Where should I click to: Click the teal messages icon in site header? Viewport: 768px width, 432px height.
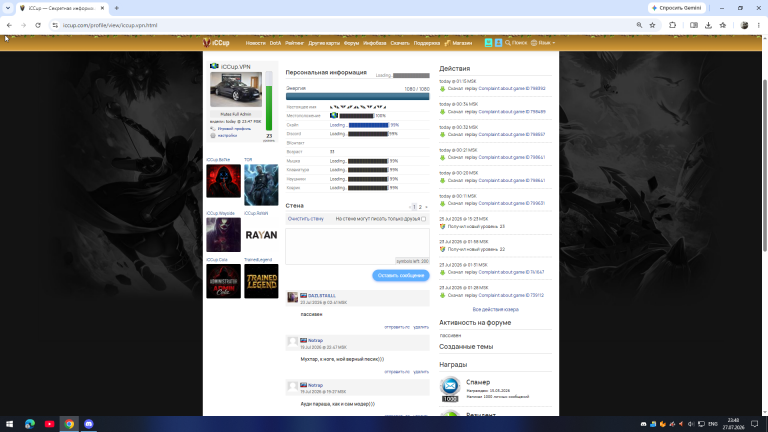click(x=488, y=43)
